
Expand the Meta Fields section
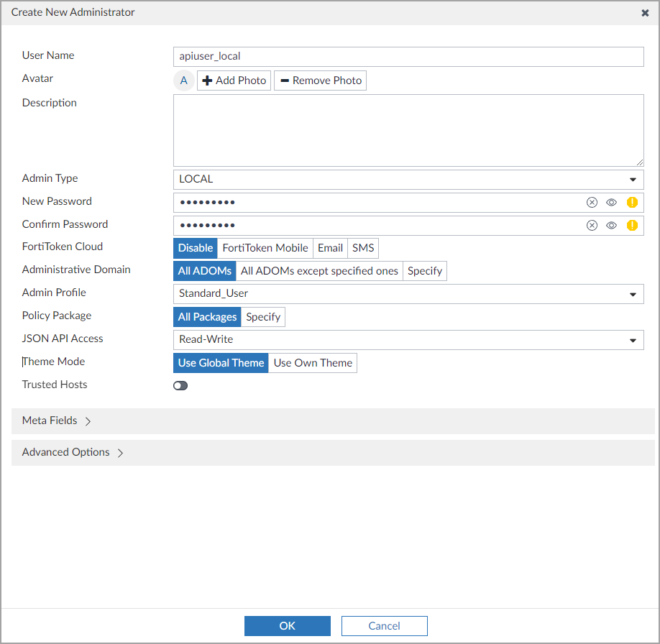coord(58,421)
